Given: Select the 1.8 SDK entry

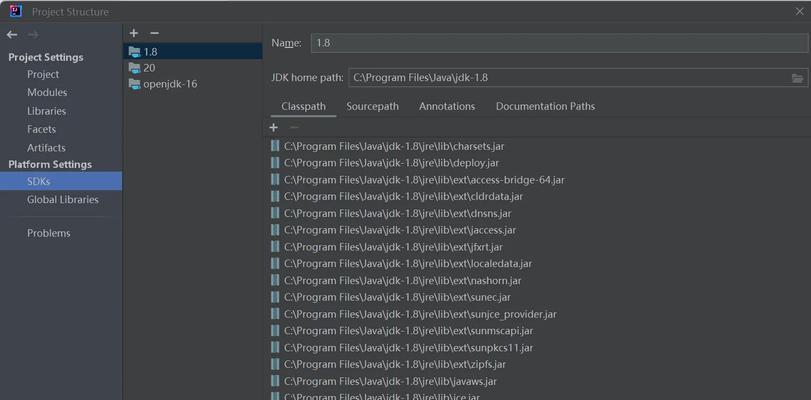Looking at the screenshot, I should coord(193,51).
